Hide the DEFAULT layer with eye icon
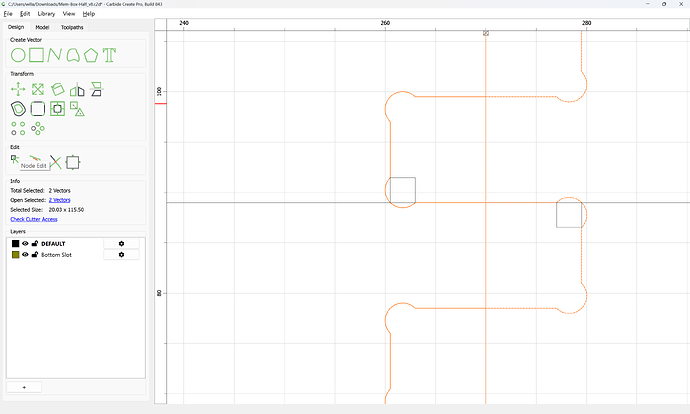 click(25, 243)
